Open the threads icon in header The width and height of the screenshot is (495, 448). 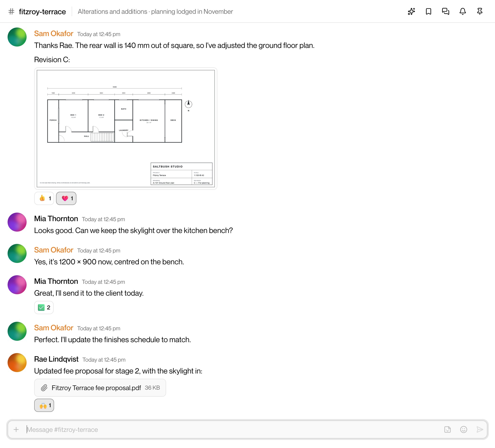click(445, 12)
